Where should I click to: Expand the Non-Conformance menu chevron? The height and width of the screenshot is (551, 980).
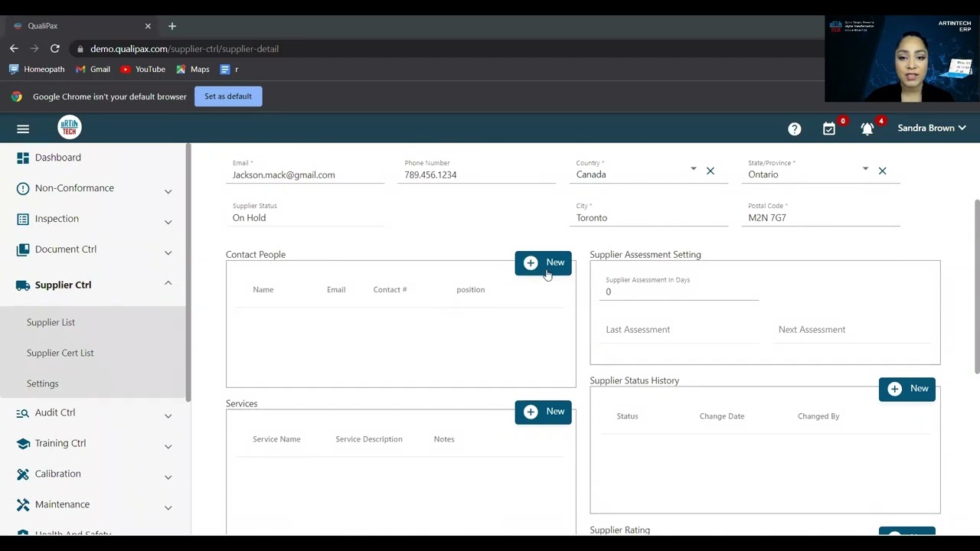[x=168, y=191]
